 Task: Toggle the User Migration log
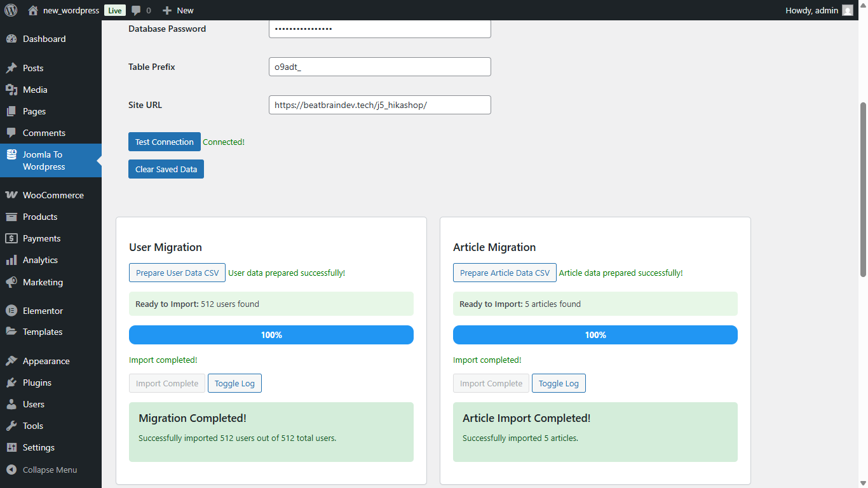pyautogui.click(x=234, y=383)
